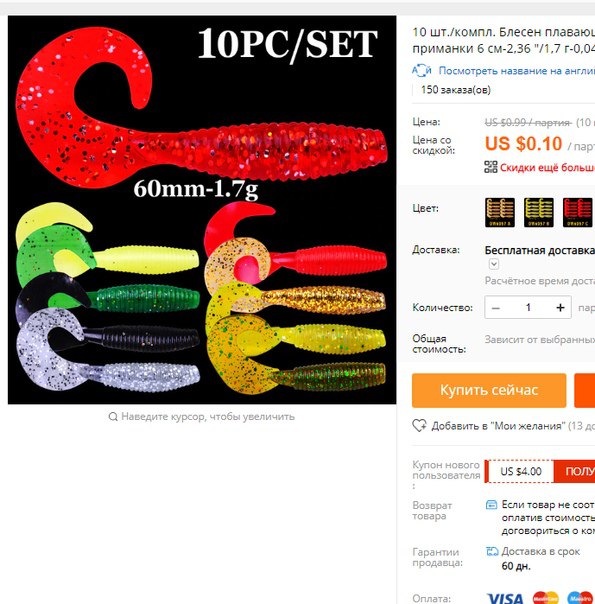Screen dimensions: 595x604
Task: Decrease quantity with the minus button
Action: point(496,307)
